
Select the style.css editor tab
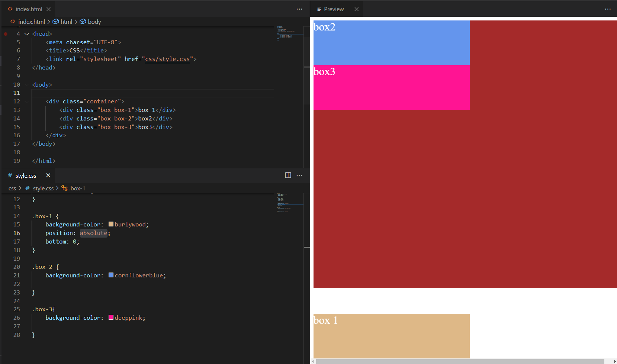(26, 175)
